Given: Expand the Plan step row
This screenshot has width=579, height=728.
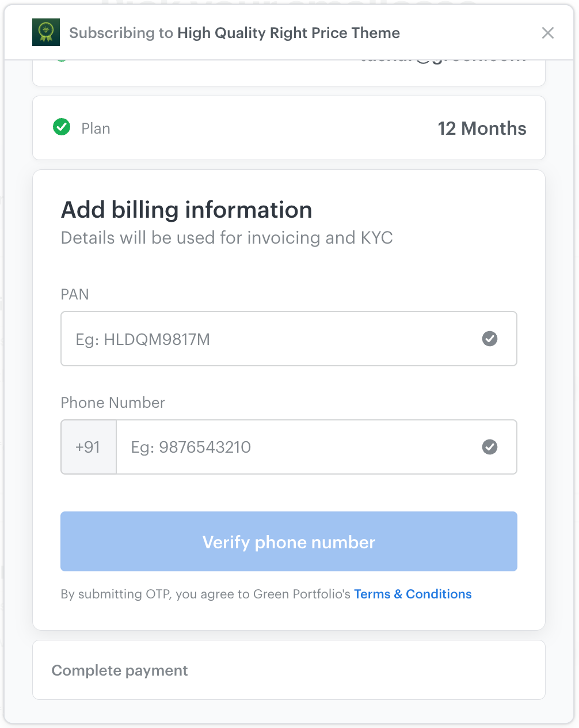Looking at the screenshot, I should 289,128.
